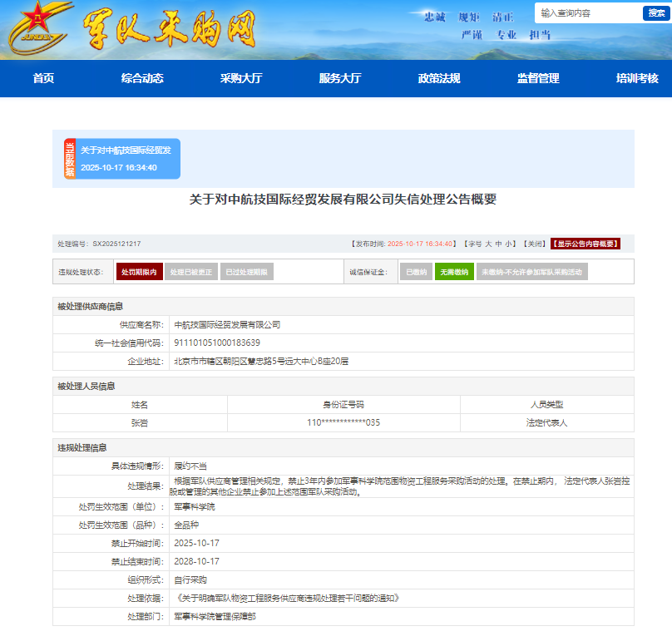Click the orange 当前公告 side badge

point(70,159)
